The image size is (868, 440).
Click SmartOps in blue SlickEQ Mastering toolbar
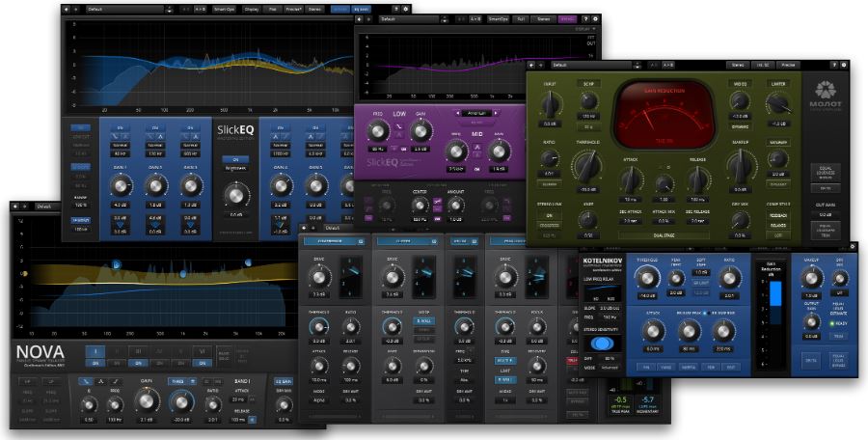pyautogui.click(x=224, y=9)
